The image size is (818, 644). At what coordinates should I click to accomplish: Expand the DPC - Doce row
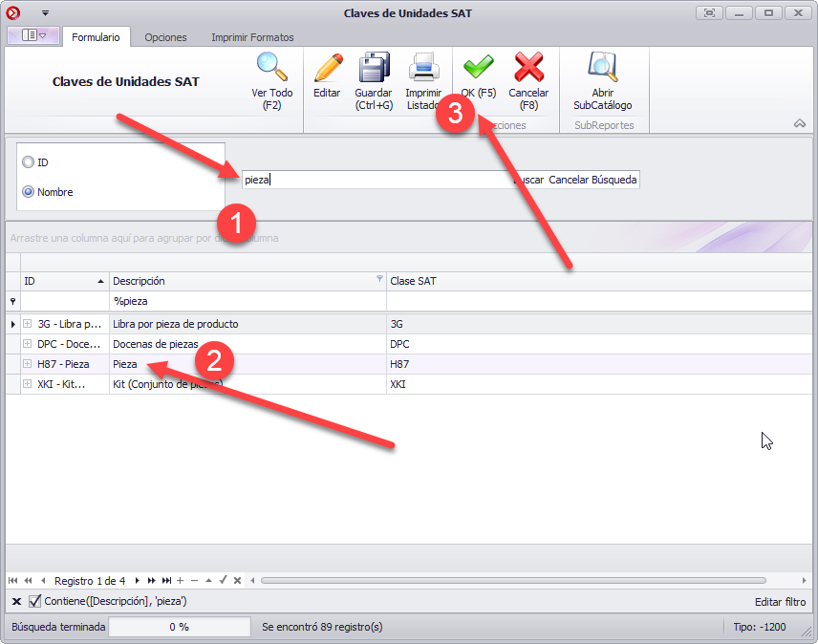(27, 344)
